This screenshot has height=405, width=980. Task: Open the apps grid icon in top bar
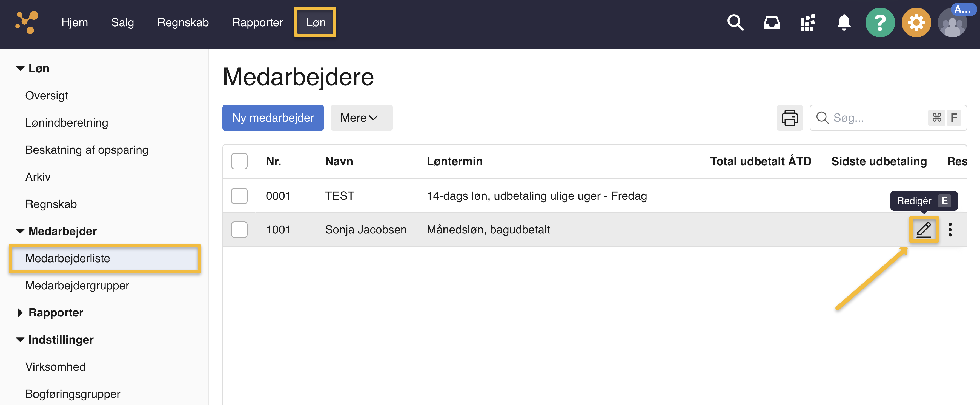tap(807, 22)
